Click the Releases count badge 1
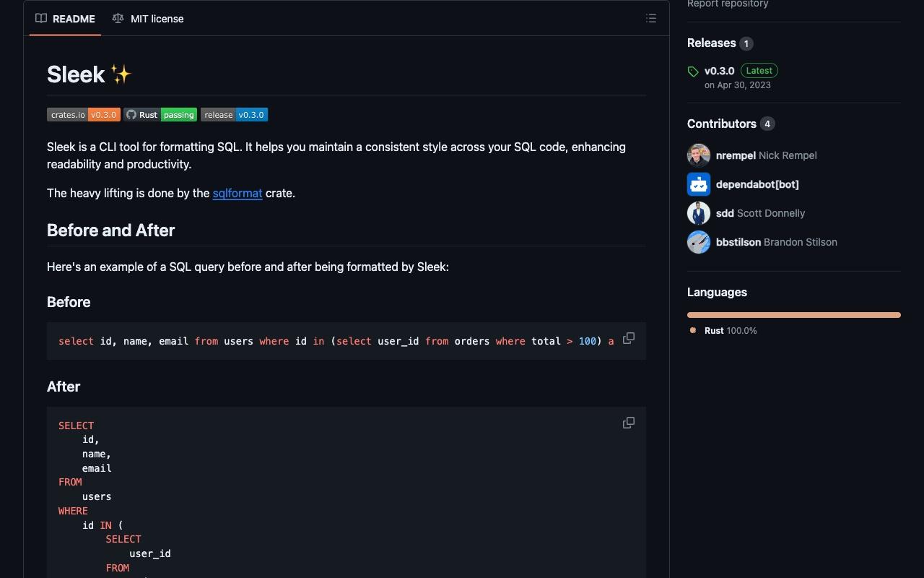 pos(746,44)
